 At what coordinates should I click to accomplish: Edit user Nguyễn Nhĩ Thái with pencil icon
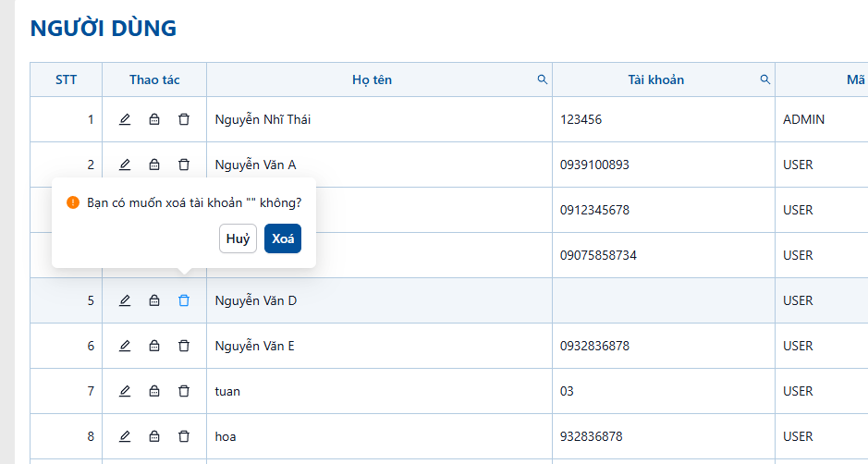pyautogui.click(x=125, y=119)
